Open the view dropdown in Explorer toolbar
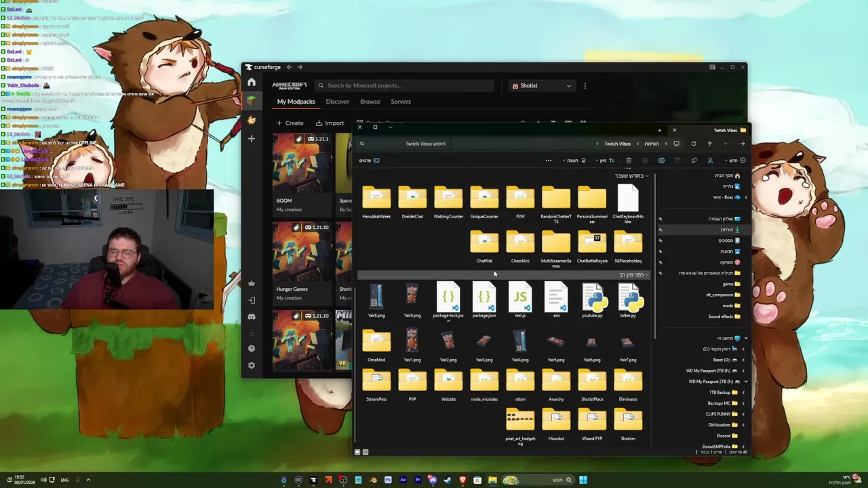868x488 pixels. (x=574, y=161)
